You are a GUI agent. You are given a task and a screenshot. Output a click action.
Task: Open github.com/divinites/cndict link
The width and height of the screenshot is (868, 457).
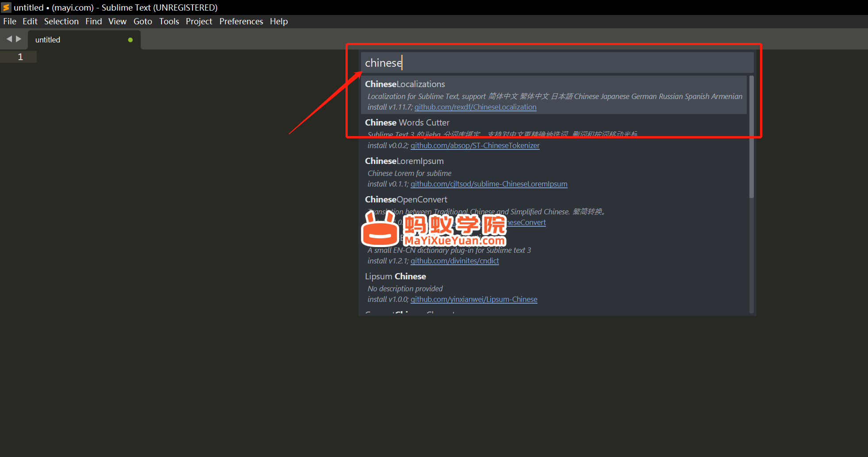click(455, 261)
